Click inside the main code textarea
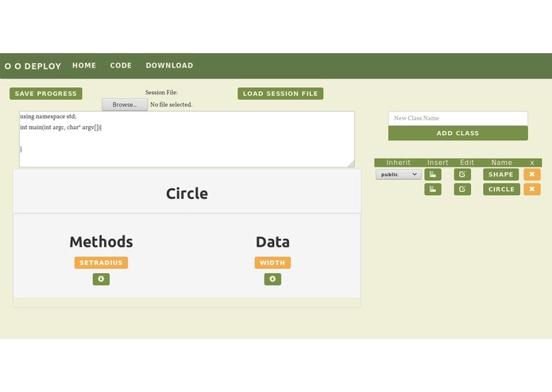Screen dimensions: 552x392 pos(187,139)
